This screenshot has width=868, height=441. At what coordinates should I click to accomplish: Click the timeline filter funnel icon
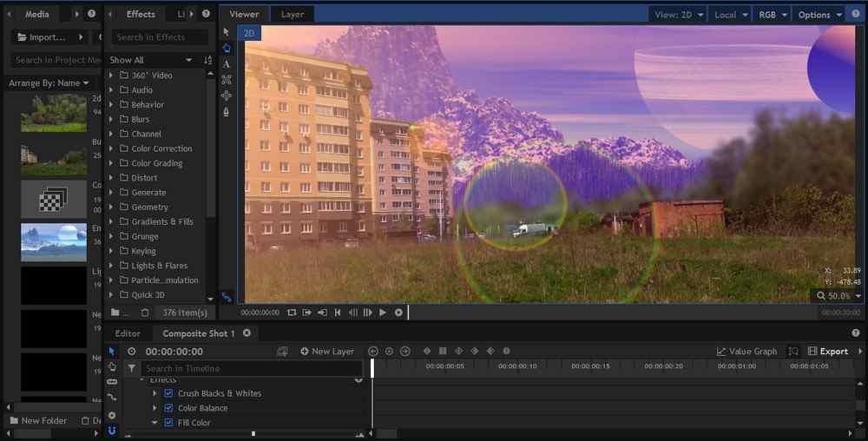click(x=132, y=369)
